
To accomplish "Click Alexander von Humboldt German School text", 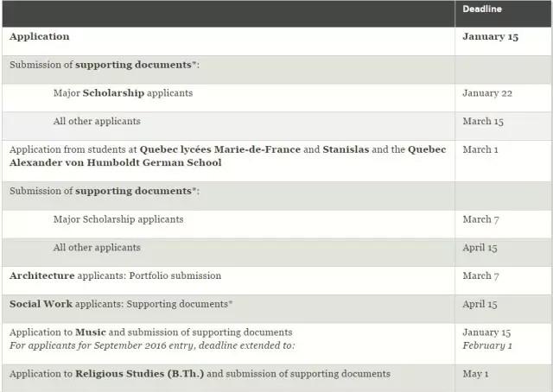I will [115, 162].
